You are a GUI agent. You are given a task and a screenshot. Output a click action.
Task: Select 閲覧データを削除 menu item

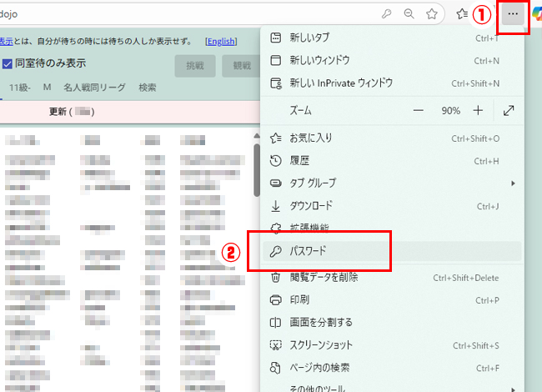pyautogui.click(x=392, y=278)
